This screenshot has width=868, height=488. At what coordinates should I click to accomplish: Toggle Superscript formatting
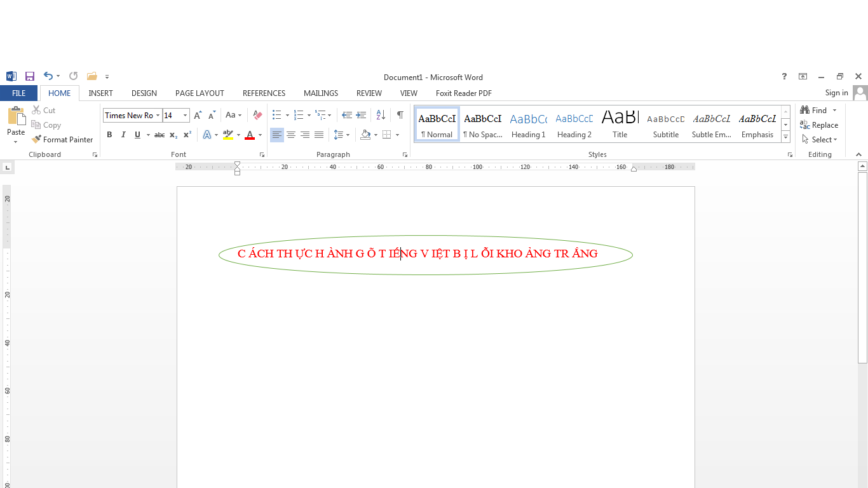coord(187,135)
